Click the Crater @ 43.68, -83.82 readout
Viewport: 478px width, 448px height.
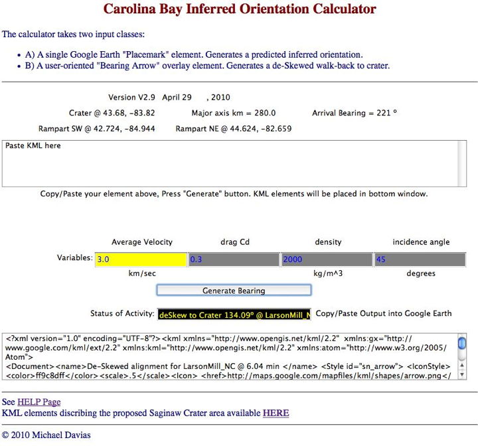coord(112,113)
